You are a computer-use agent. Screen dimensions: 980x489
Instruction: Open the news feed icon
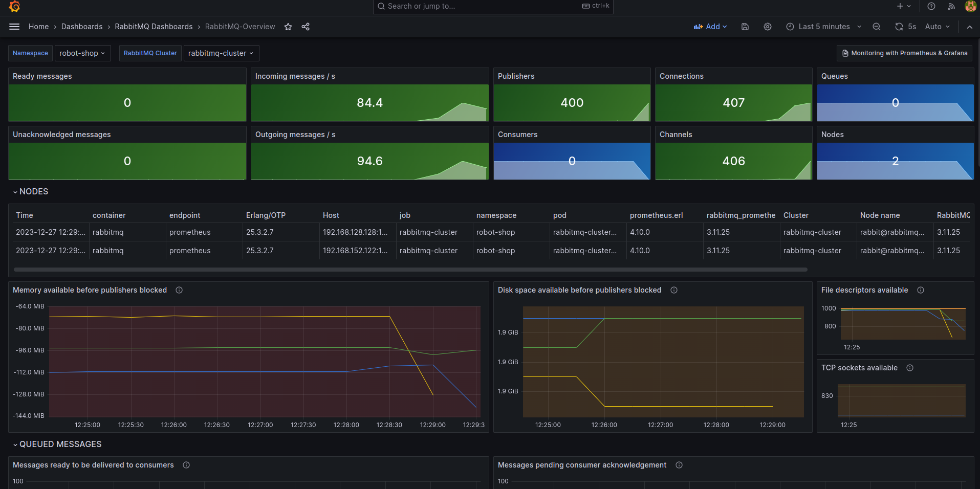951,6
